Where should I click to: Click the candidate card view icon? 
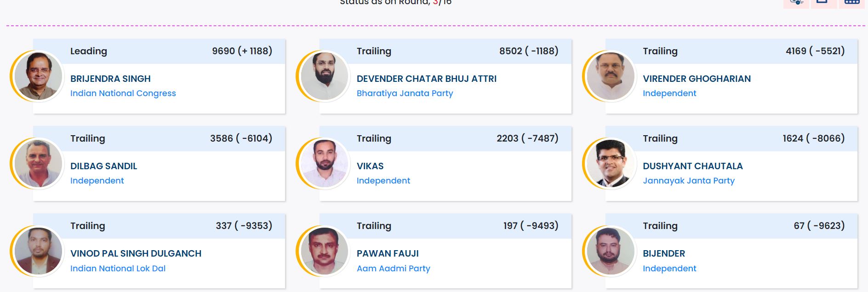(x=796, y=3)
